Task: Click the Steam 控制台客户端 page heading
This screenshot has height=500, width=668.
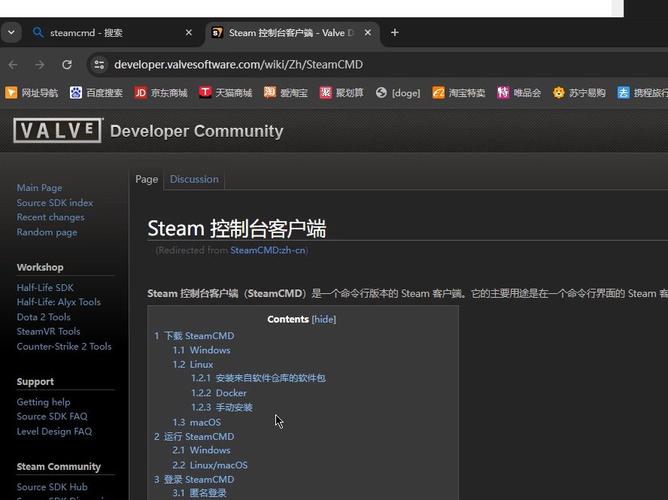Action: pyautogui.click(x=237, y=229)
